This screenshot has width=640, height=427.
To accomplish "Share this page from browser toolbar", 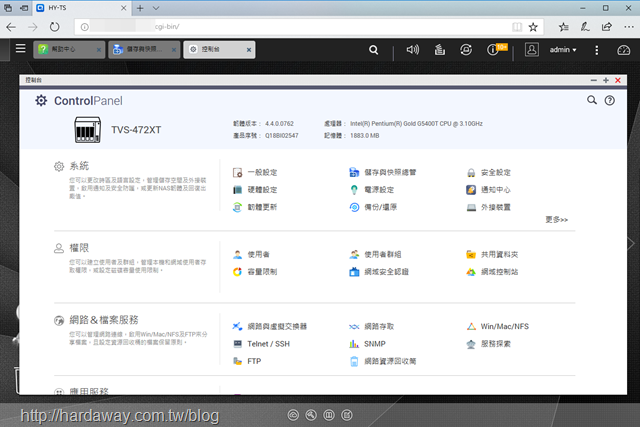I will click(607, 27).
